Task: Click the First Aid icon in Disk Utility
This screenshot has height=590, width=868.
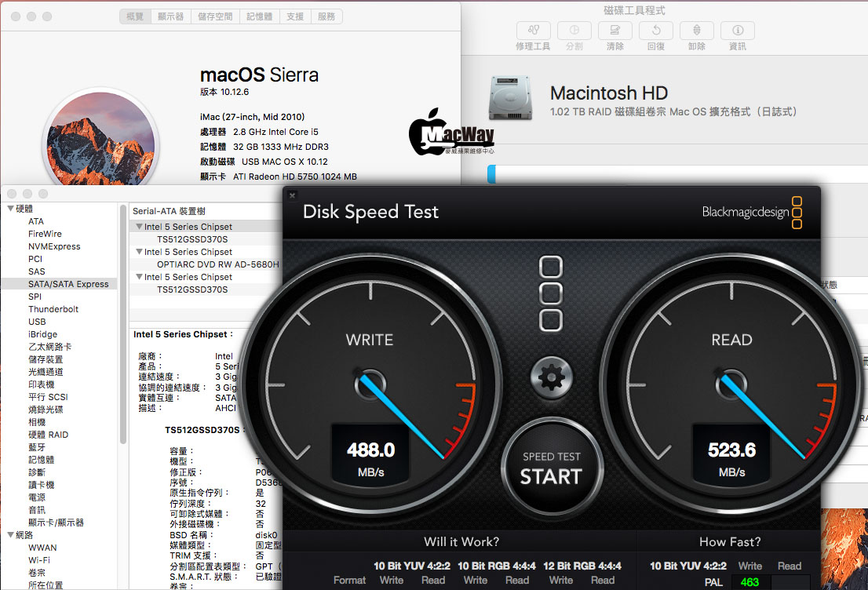Action: (533, 31)
